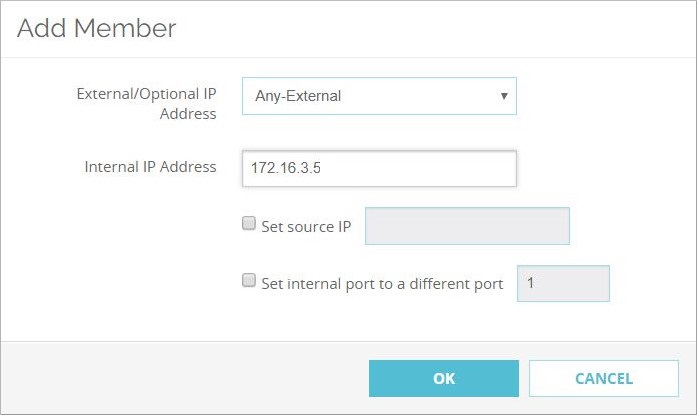Click the arrow on the Any-External combo box
The height and width of the screenshot is (415, 697).
(x=503, y=97)
